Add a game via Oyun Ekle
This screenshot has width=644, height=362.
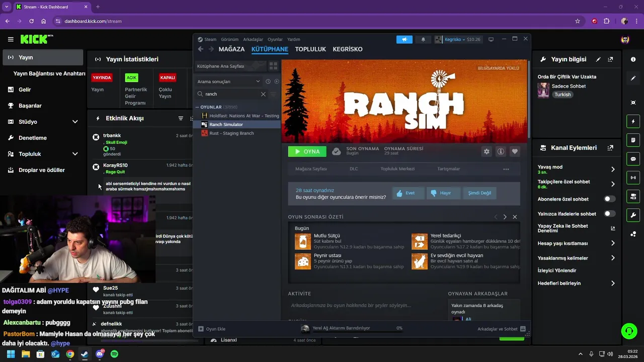tap(212, 329)
